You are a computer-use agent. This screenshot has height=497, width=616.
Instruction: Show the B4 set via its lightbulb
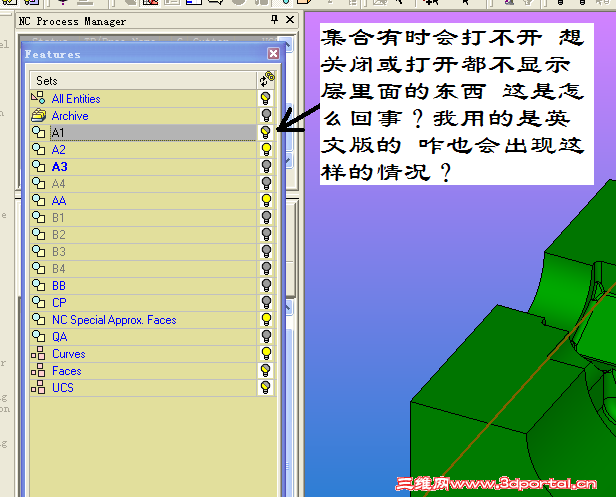pos(266,268)
